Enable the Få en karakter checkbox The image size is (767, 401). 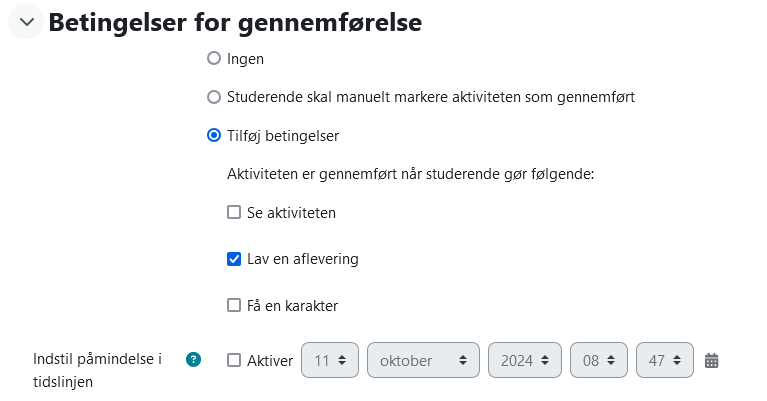pos(234,305)
